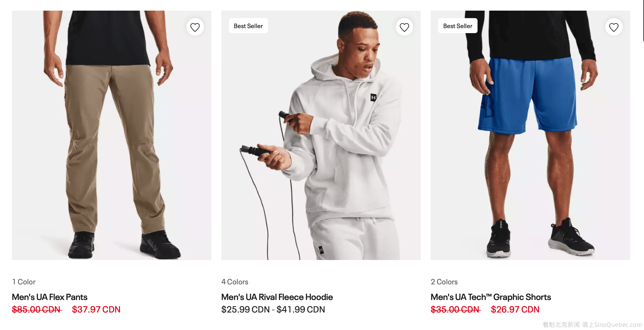This screenshot has height=330, width=644.
Task: Click the crossed-out $35.00 CDN price
Action: click(x=455, y=309)
